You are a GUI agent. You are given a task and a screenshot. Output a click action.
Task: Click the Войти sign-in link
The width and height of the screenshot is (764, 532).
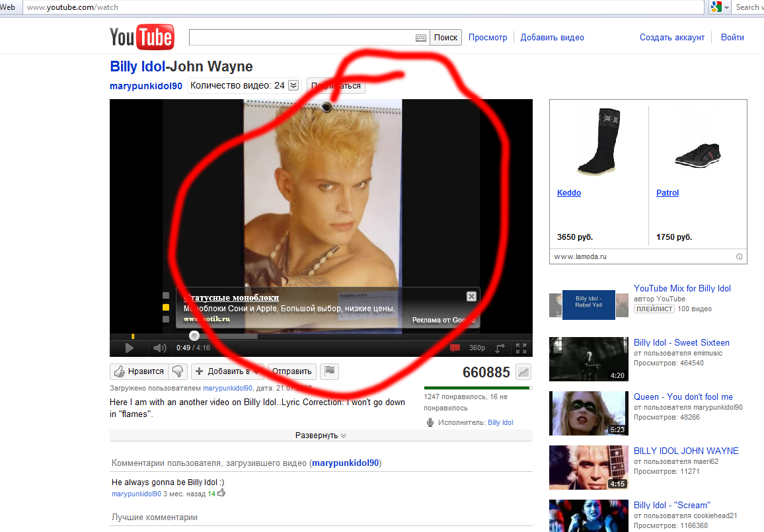coord(732,37)
